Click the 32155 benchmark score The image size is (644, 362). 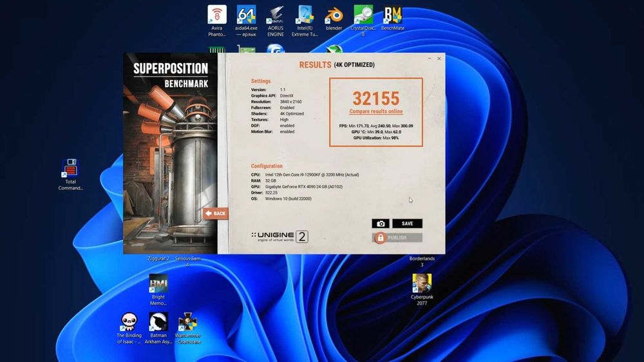tap(376, 98)
